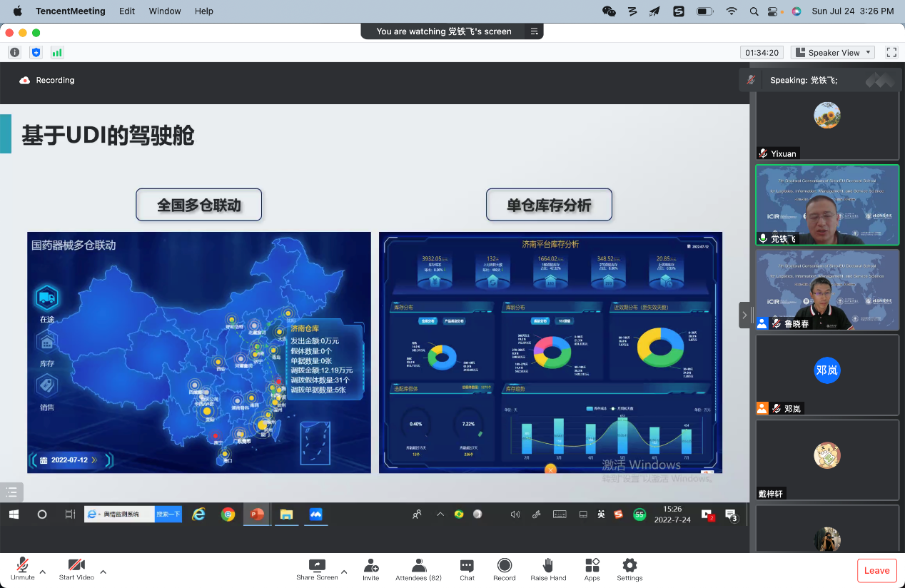
Task: Click PowerPoint icon in shared taskbar
Action: tap(257, 514)
